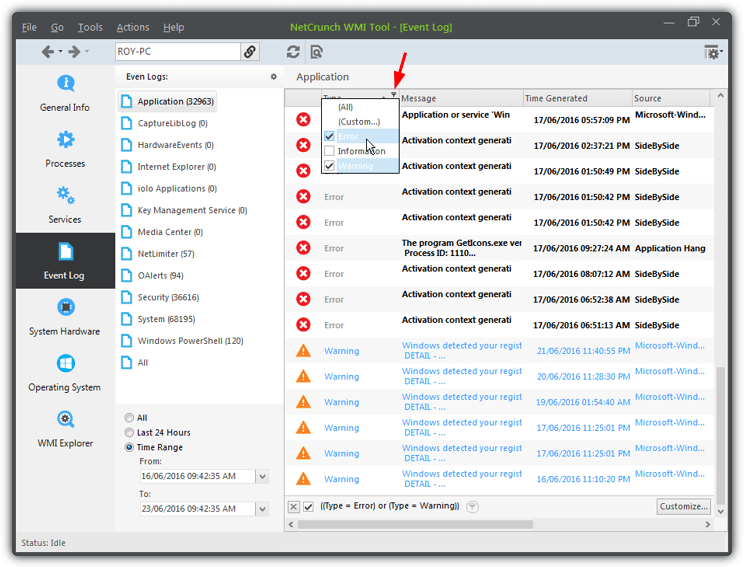Sort by the Source column header

[671, 98]
